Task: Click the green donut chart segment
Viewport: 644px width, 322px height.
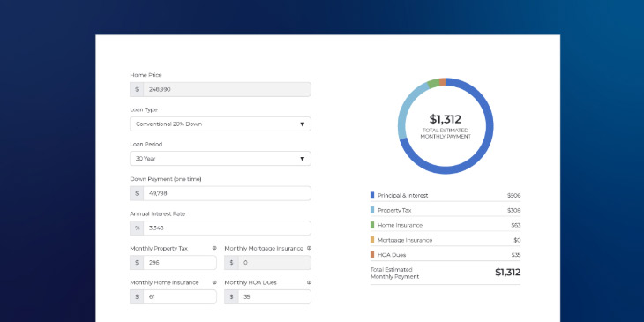Action: [x=433, y=84]
